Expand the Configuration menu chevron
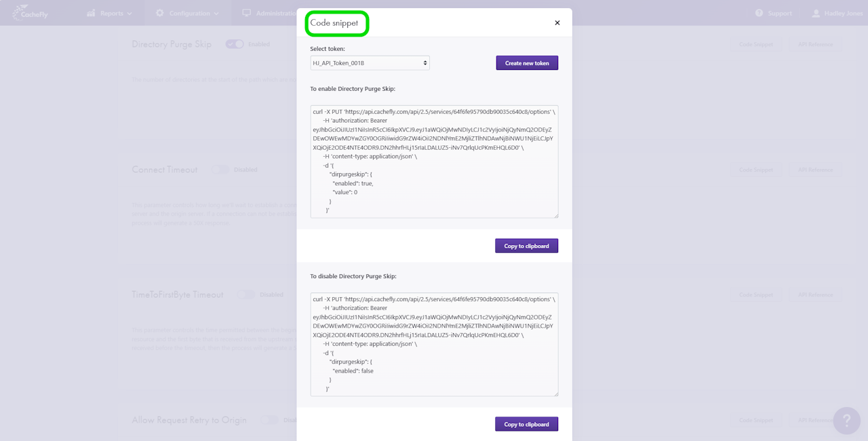This screenshot has height=441, width=868. coord(216,14)
